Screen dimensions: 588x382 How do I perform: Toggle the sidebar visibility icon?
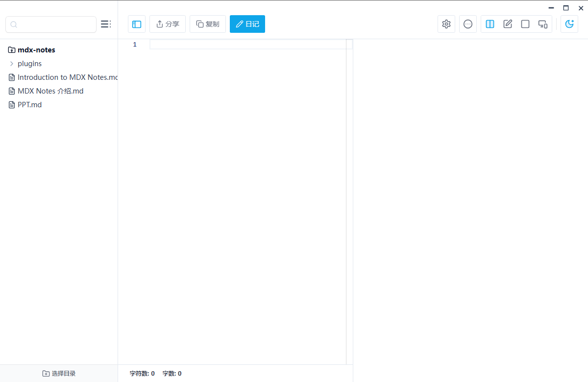136,24
